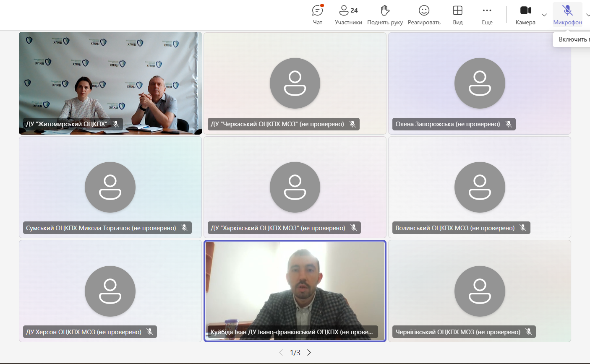Select the Харківський ОЦКПХ МОЗ avatar

tap(295, 187)
